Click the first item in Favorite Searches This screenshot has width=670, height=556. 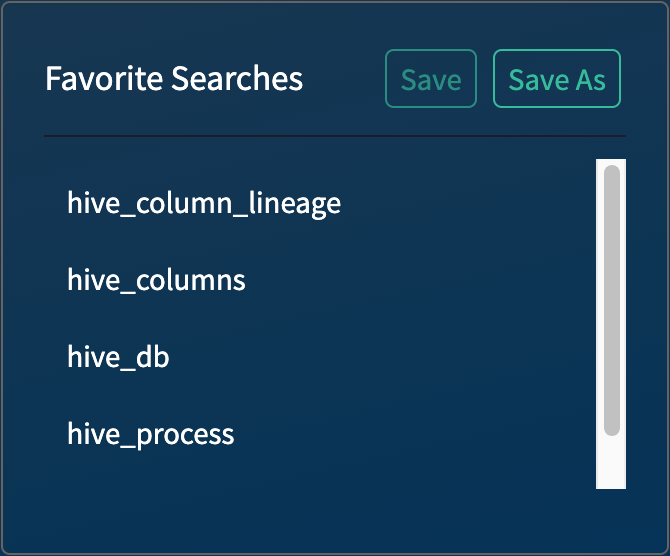pyautogui.click(x=204, y=203)
